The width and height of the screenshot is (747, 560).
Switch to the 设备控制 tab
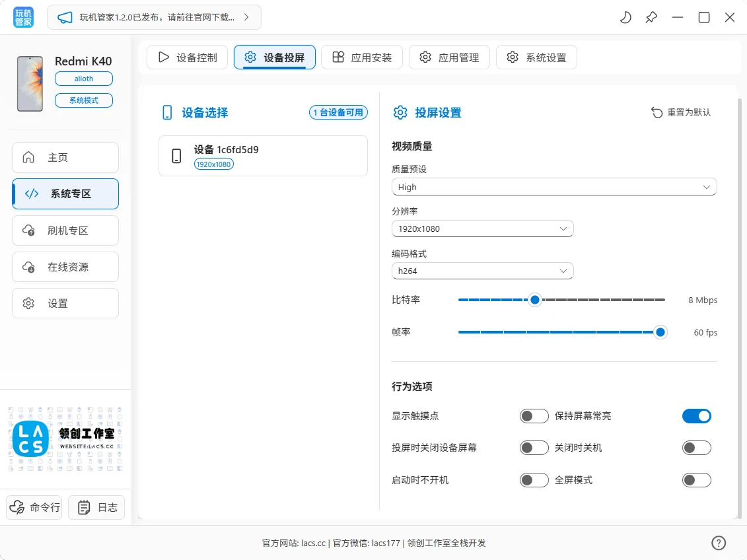[x=187, y=57]
